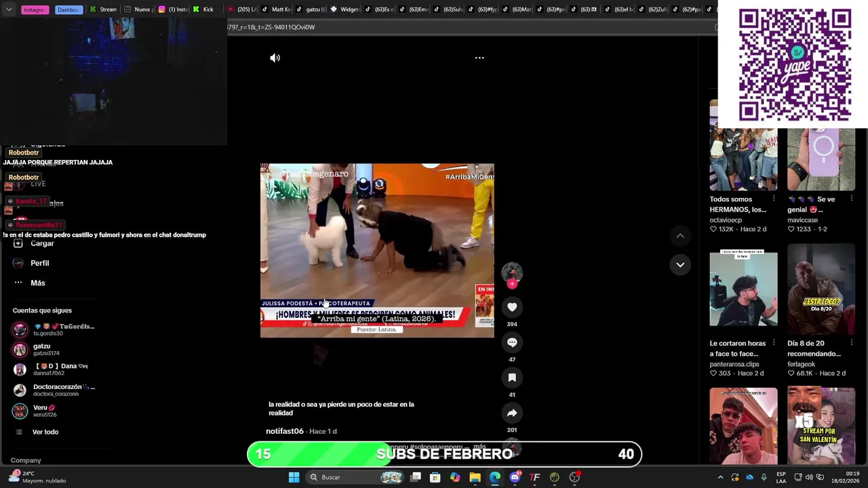The height and width of the screenshot is (488, 868).
Task: Open the weather widget showing 24°C
Action: point(39,477)
